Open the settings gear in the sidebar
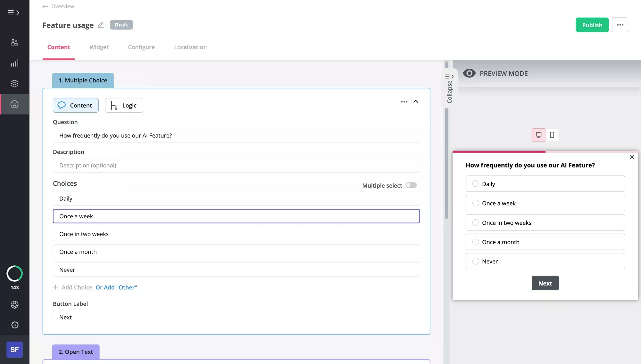Viewport: 641px width, 364px height. pyautogui.click(x=14, y=325)
